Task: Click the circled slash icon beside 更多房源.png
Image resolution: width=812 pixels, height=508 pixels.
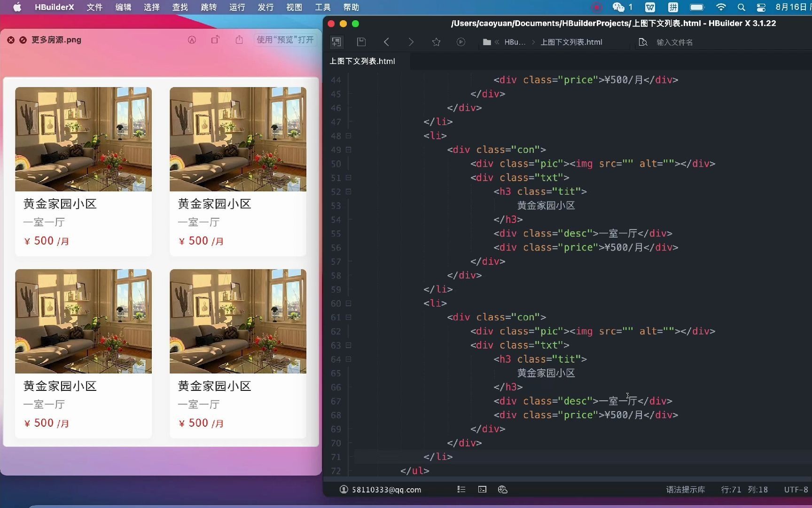Action: pos(23,40)
